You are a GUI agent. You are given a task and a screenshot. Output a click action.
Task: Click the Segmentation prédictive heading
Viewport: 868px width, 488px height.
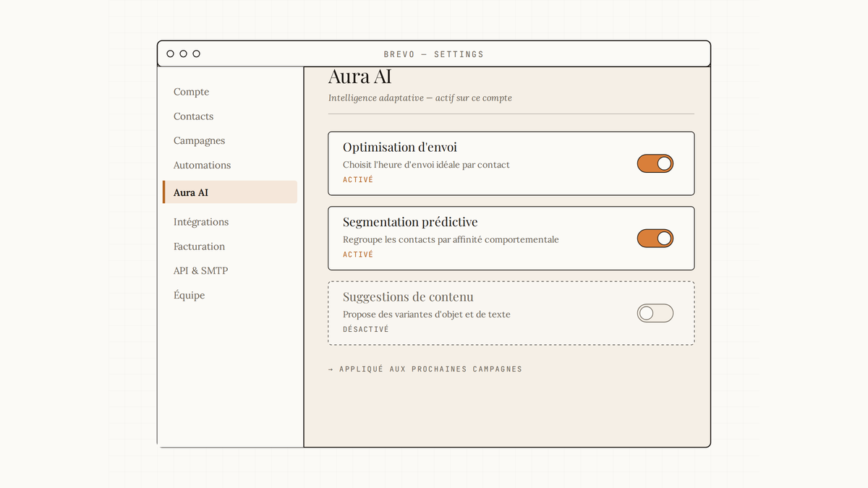[x=410, y=222]
